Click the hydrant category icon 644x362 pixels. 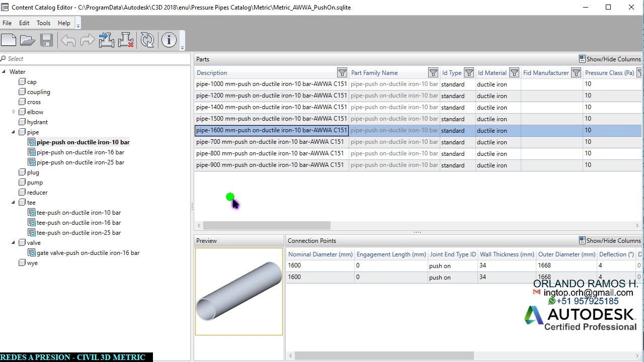point(22,122)
